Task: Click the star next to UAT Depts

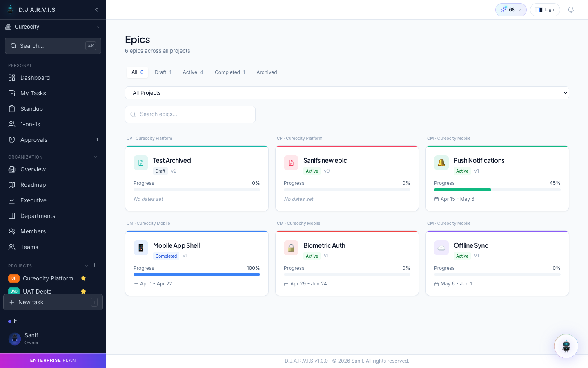Action: click(x=83, y=292)
